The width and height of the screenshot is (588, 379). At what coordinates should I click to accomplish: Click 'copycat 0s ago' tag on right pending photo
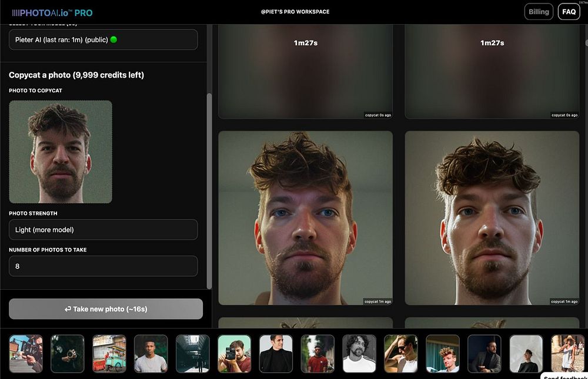pos(564,115)
